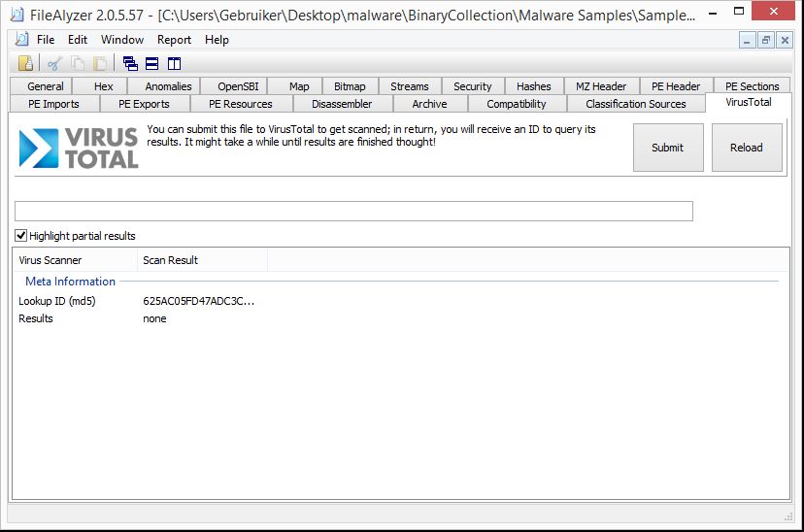Click the FileAlyzer title bar app icon
This screenshot has width=804, height=532.
click(x=17, y=15)
